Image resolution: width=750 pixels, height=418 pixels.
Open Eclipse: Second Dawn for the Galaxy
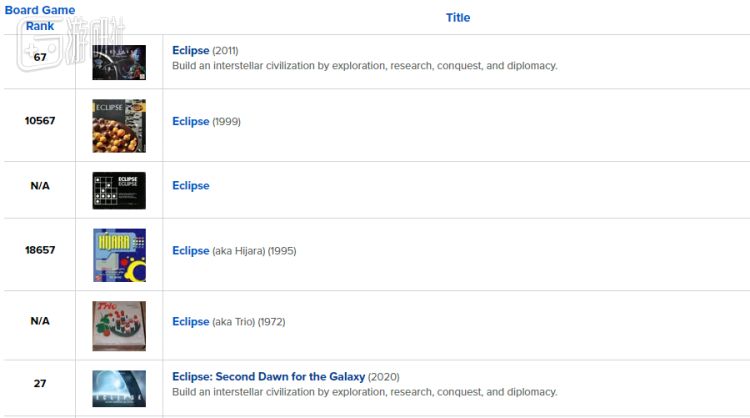click(269, 377)
